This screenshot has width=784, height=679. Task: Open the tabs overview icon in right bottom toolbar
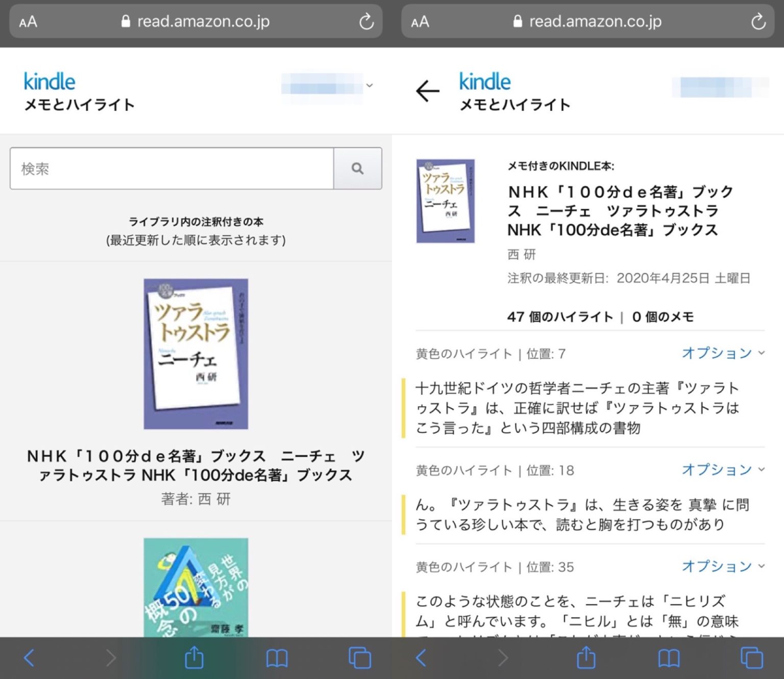point(752,658)
